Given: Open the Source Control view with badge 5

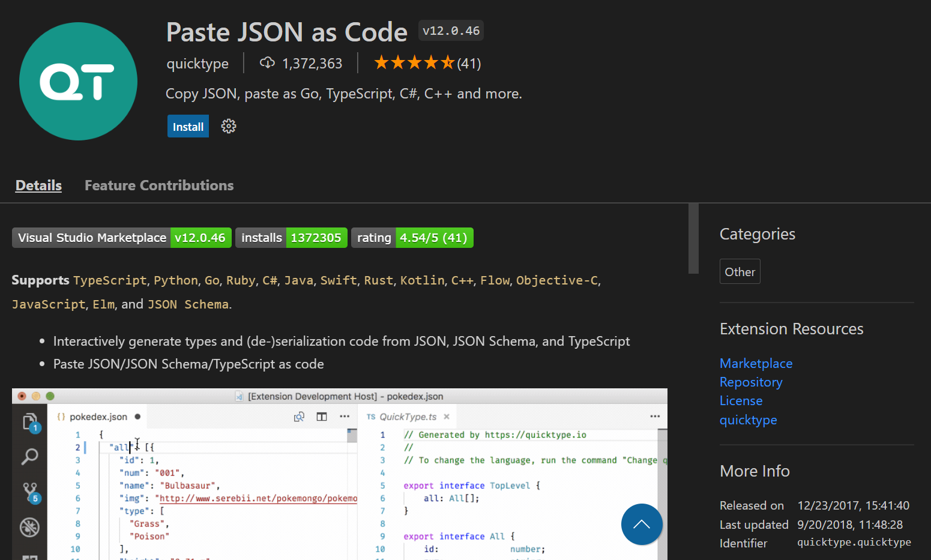Looking at the screenshot, I should [29, 491].
